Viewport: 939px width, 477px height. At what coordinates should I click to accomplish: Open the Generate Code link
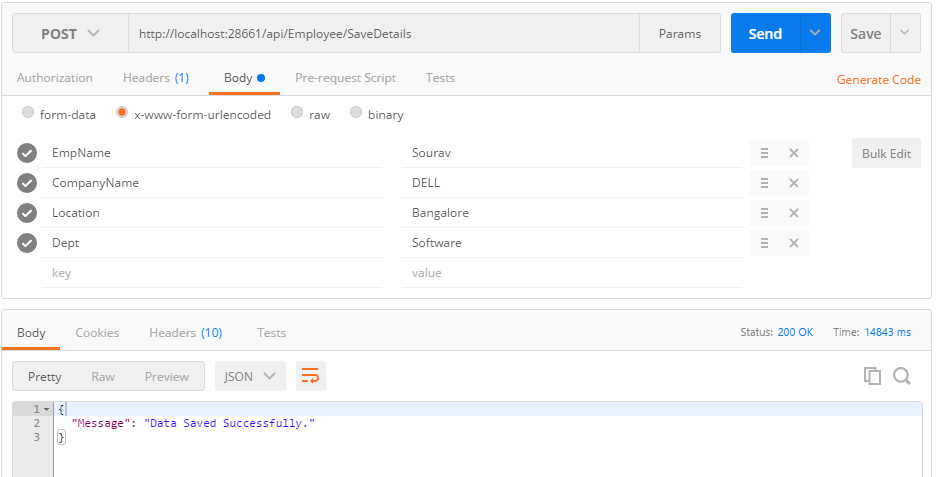point(878,80)
